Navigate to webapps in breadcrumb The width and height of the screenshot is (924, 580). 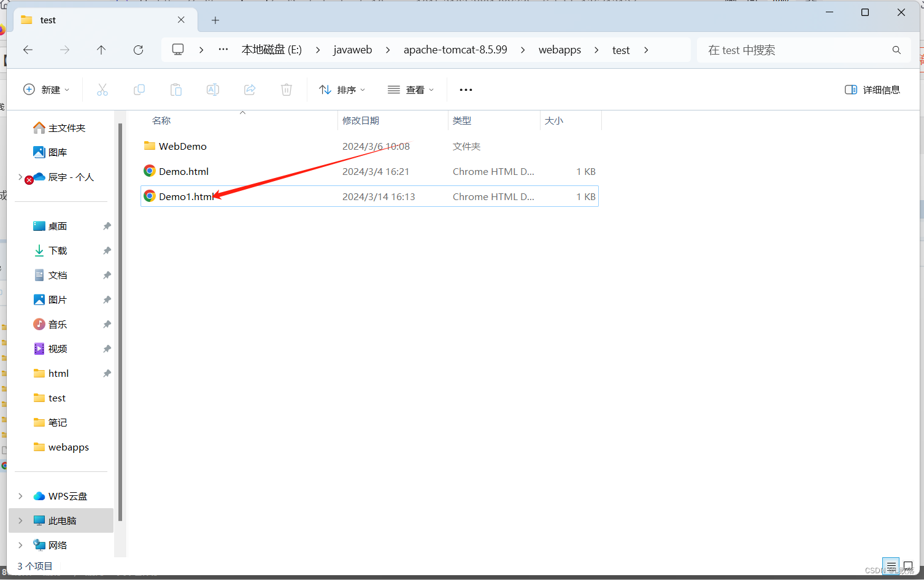(x=560, y=50)
